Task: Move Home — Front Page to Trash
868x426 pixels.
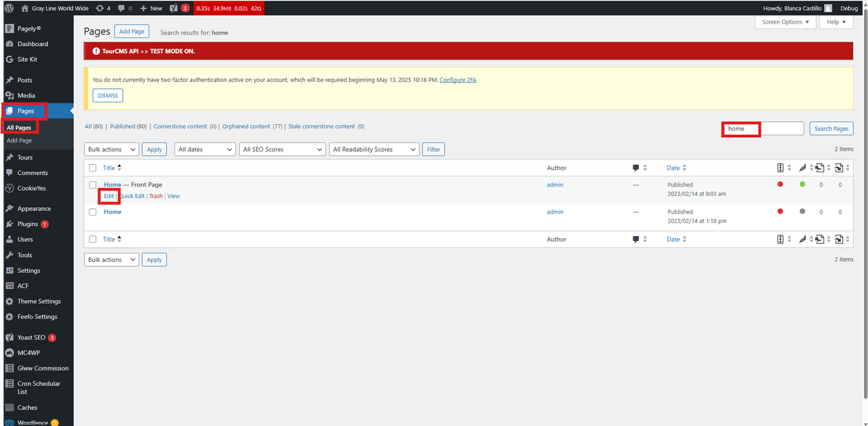Action: click(156, 196)
